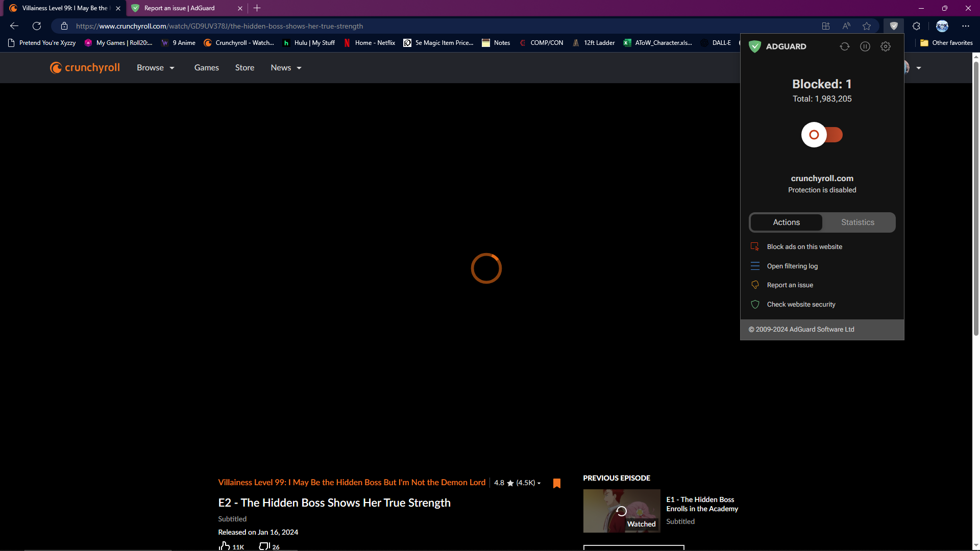Open browser Extensions puzzle icon

[916, 26]
